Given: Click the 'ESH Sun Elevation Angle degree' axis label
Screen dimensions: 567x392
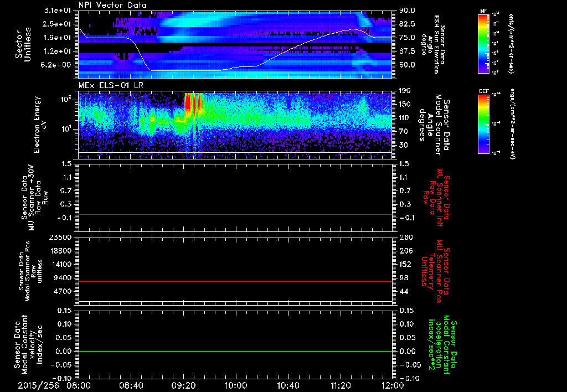Looking at the screenshot, I should [434, 44].
